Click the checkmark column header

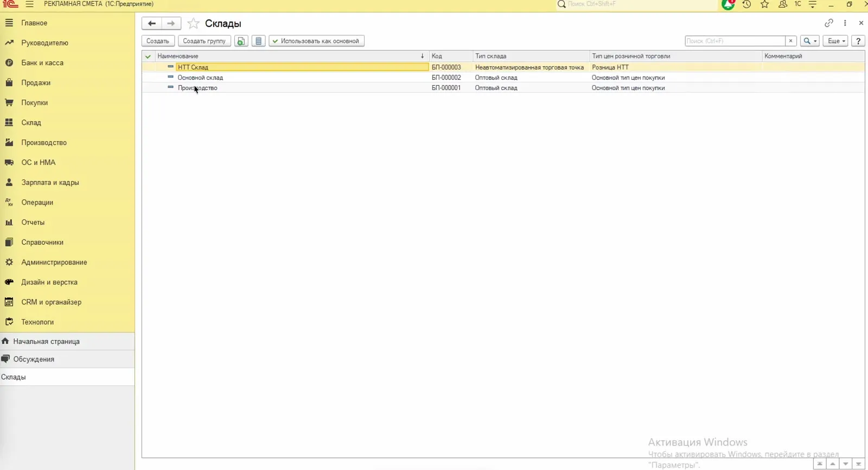coord(148,56)
